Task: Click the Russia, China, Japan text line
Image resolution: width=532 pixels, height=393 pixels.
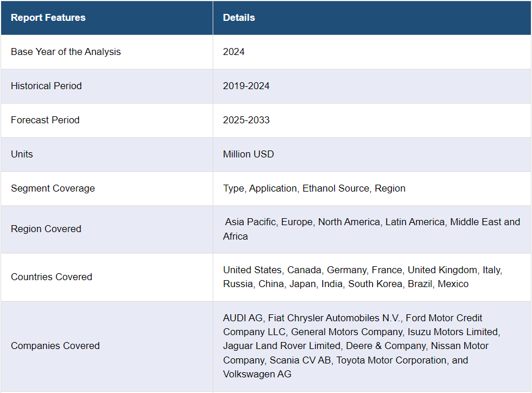Action: pyautogui.click(x=346, y=284)
